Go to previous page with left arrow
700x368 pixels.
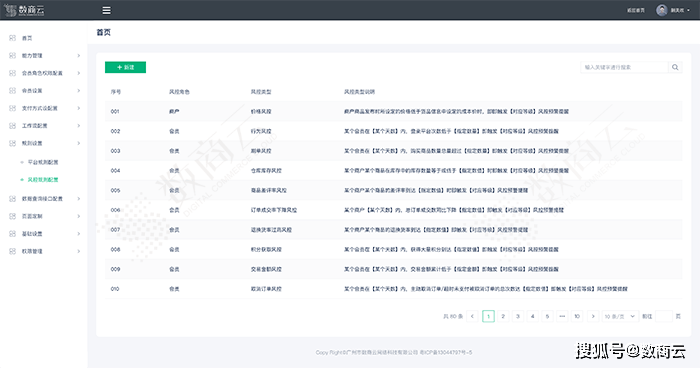(472, 316)
